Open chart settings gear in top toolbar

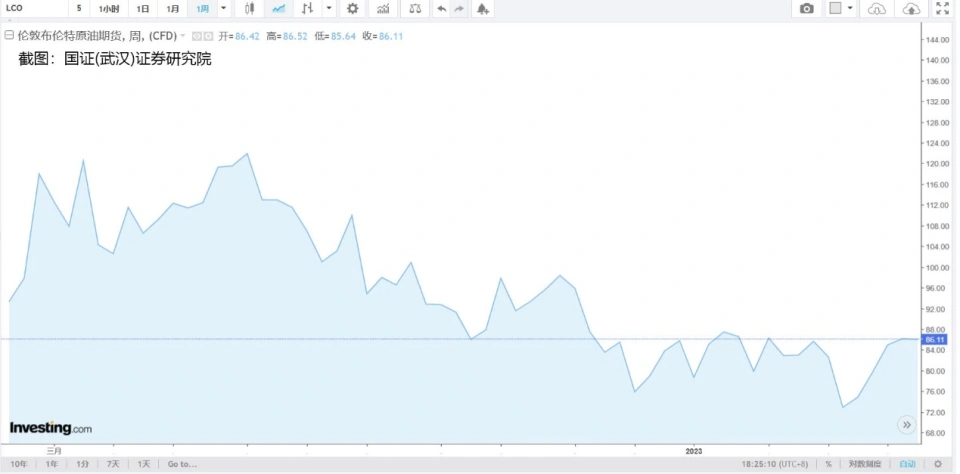pos(352,9)
